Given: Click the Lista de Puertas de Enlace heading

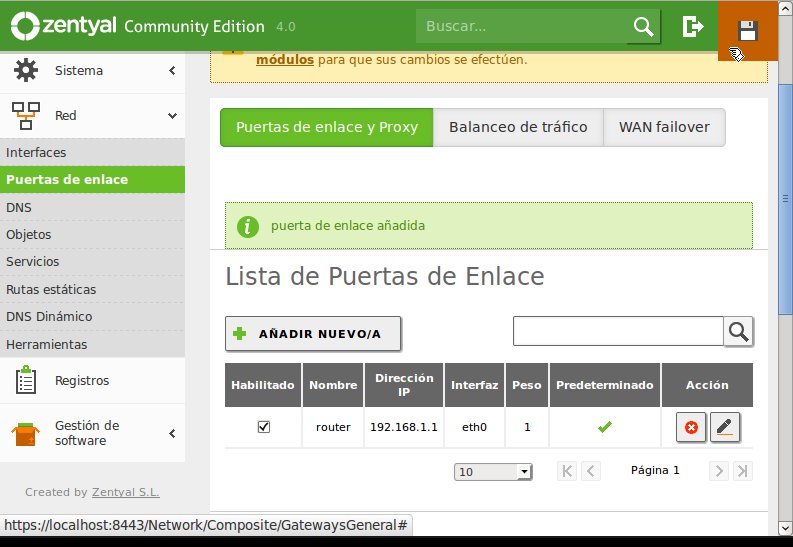Looking at the screenshot, I should coord(385,277).
